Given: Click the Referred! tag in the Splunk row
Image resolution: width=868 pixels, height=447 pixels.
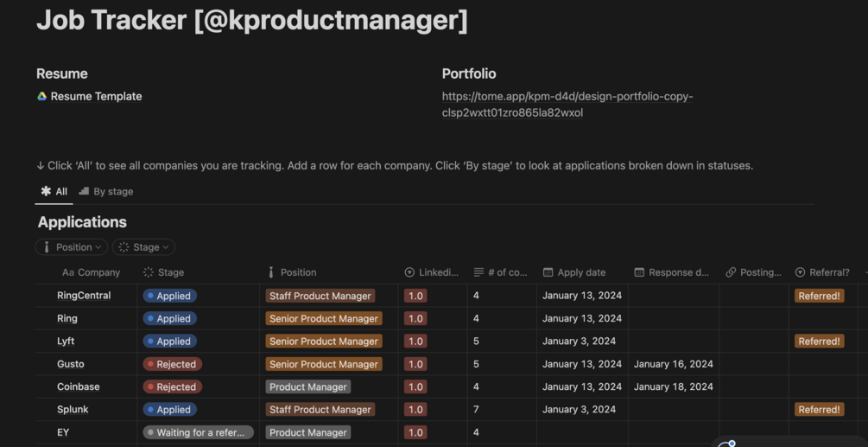Looking at the screenshot, I should (x=819, y=410).
